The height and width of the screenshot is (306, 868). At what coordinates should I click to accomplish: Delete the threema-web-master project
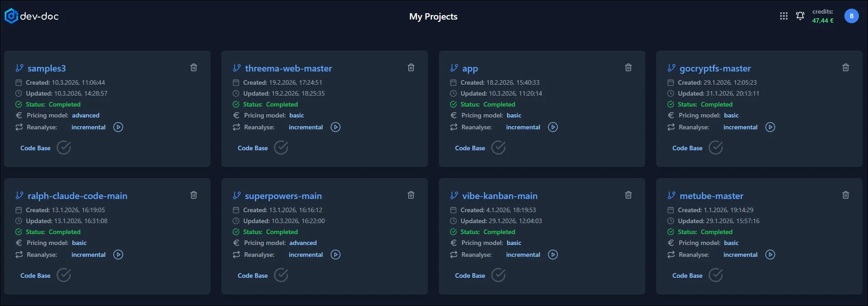pos(411,67)
